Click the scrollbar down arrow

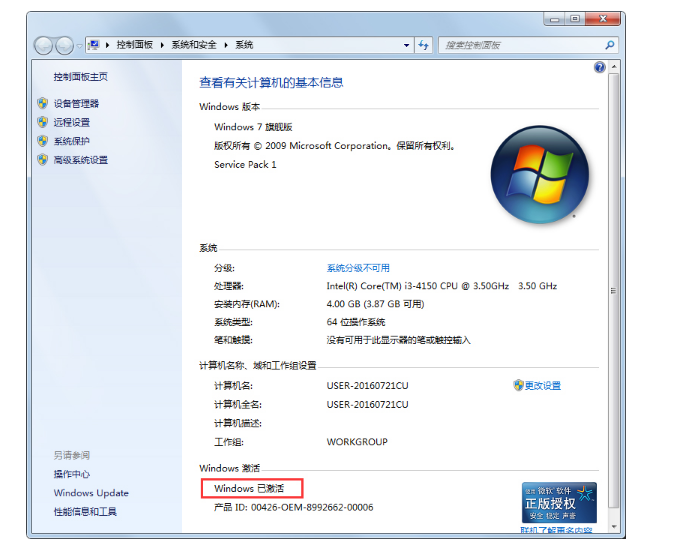(x=614, y=527)
